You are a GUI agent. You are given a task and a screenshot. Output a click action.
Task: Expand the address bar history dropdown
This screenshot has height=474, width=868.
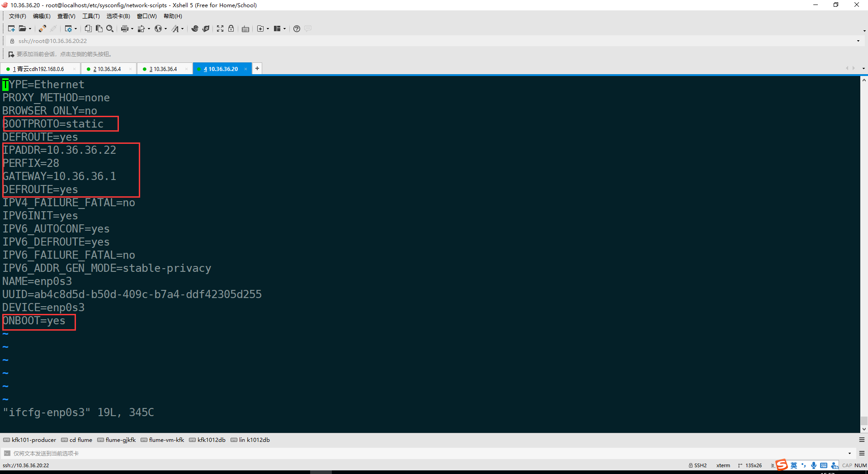[x=858, y=41]
